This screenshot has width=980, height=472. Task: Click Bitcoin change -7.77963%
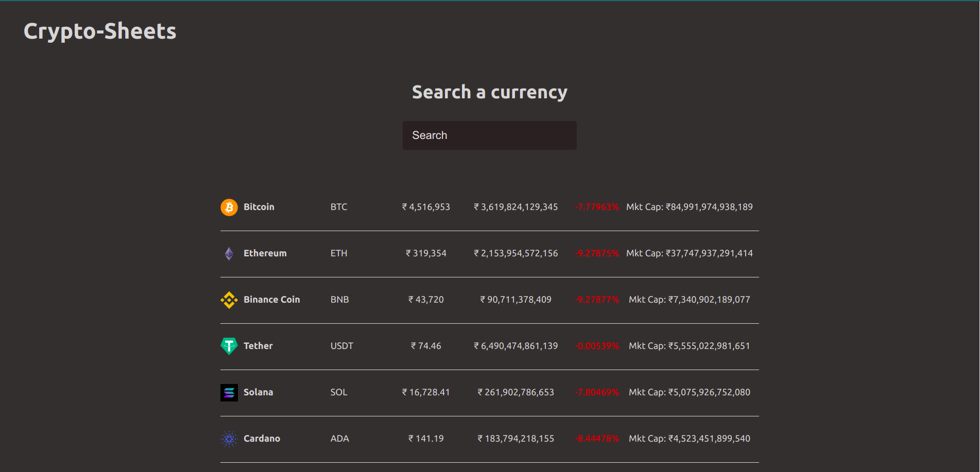(597, 207)
